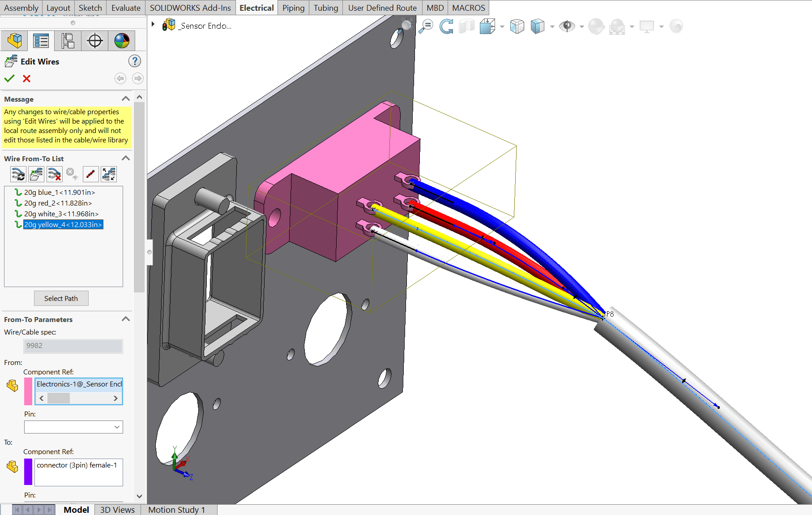The image size is (812, 515).
Task: Switch to the Tubing ribbon tab
Action: pos(326,8)
